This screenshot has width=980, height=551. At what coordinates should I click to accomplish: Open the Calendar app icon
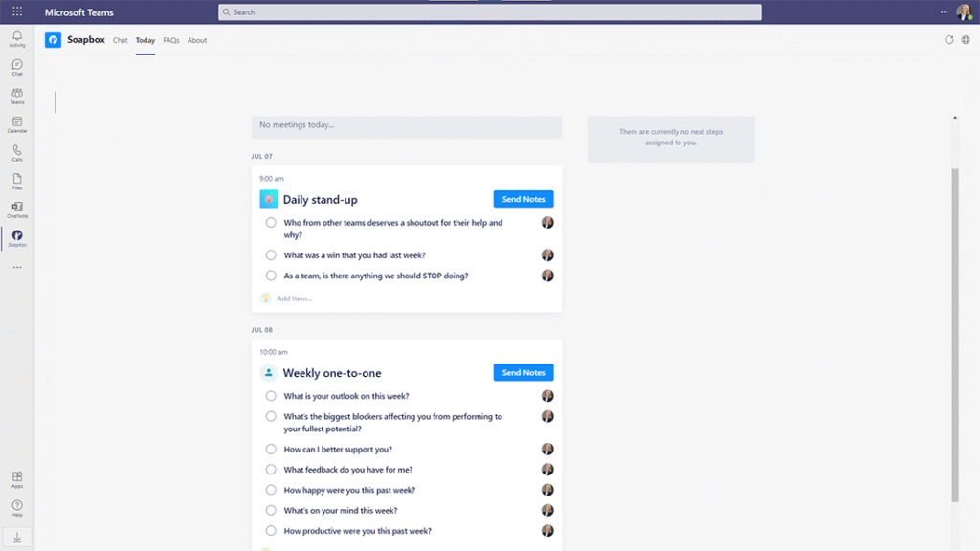[17, 124]
